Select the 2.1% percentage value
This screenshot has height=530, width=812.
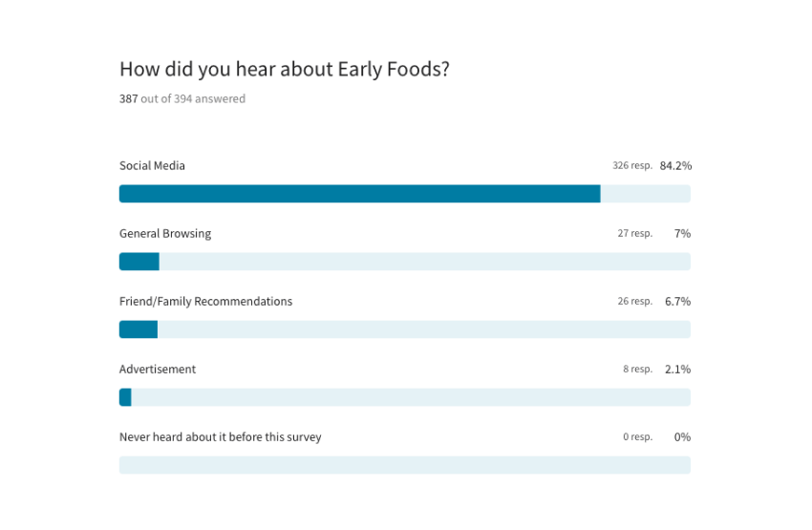[x=677, y=369]
